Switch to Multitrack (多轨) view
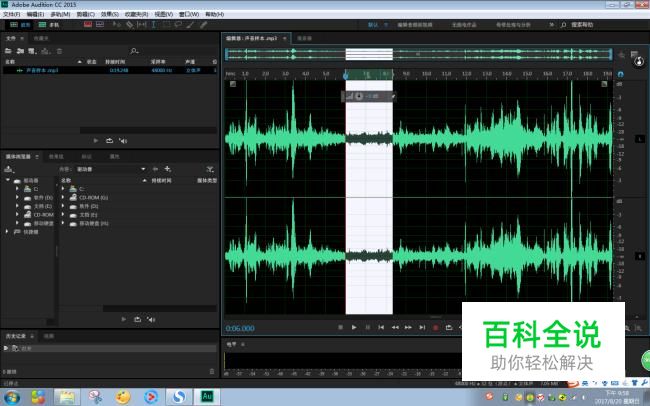 [x=49, y=25]
